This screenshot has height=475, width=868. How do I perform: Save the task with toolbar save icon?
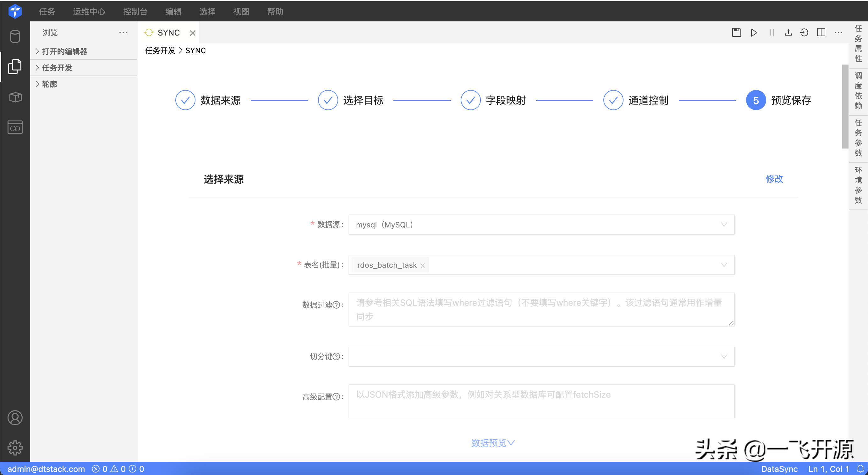(737, 32)
